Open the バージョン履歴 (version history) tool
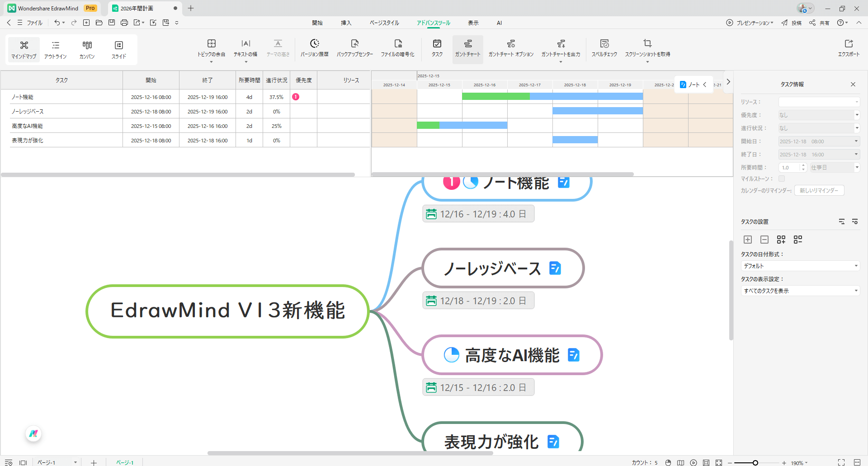This screenshot has height=466, width=868. pos(314,47)
